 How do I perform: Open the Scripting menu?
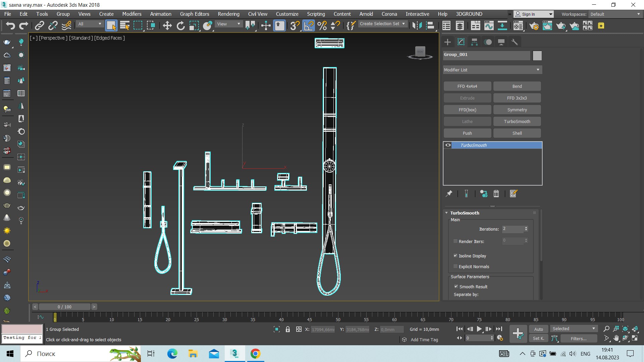316,14
